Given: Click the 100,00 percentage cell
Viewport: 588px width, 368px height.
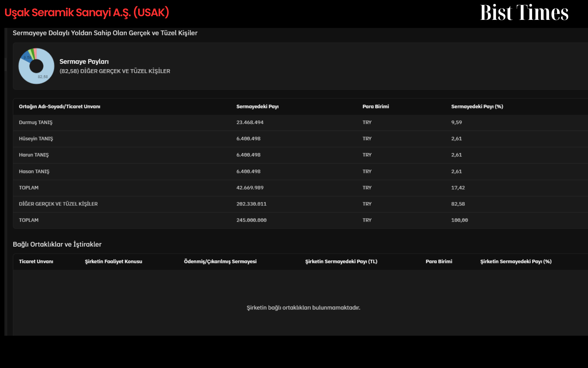Looking at the screenshot, I should (459, 220).
